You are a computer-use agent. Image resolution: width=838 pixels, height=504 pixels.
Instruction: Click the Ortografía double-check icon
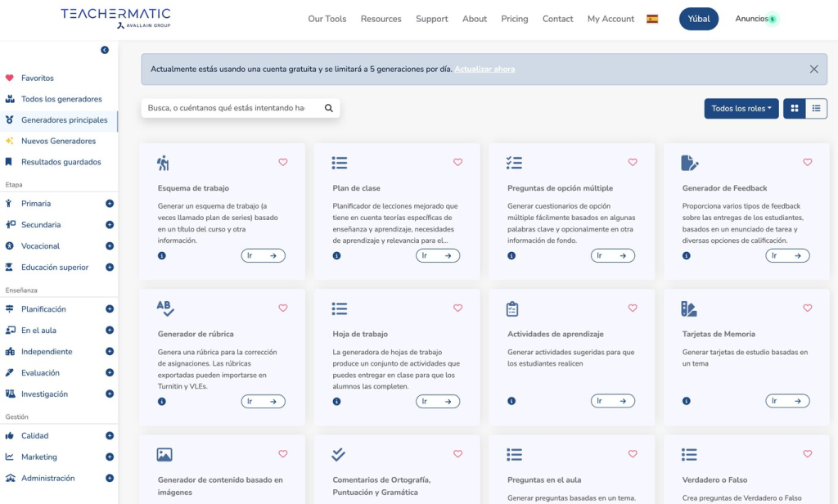coord(338,454)
